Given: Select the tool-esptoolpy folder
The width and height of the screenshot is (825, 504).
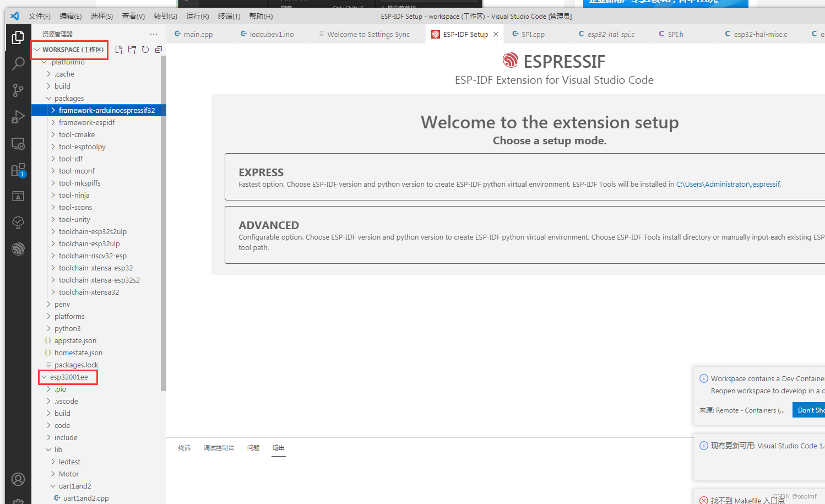Looking at the screenshot, I should pos(99,147).
